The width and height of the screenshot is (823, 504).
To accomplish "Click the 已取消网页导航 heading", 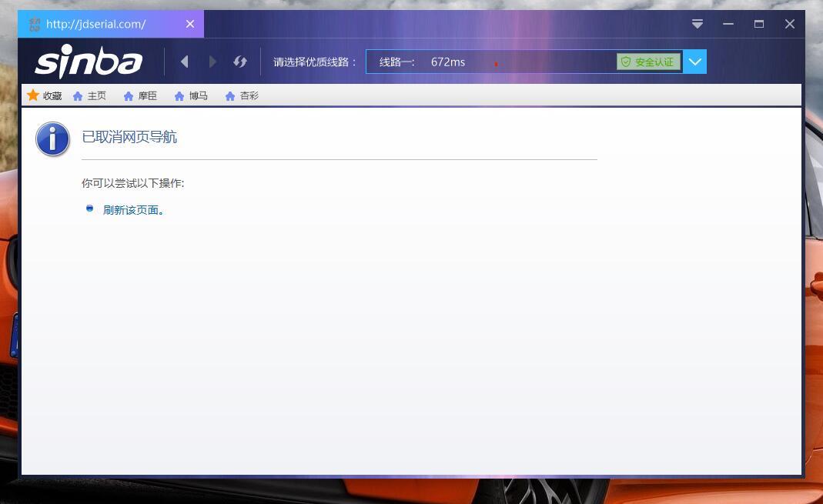I will (129, 137).
